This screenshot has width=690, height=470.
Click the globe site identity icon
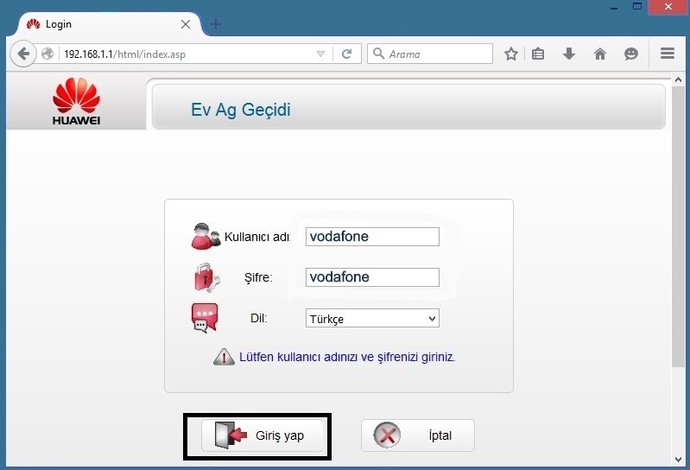coord(48,54)
